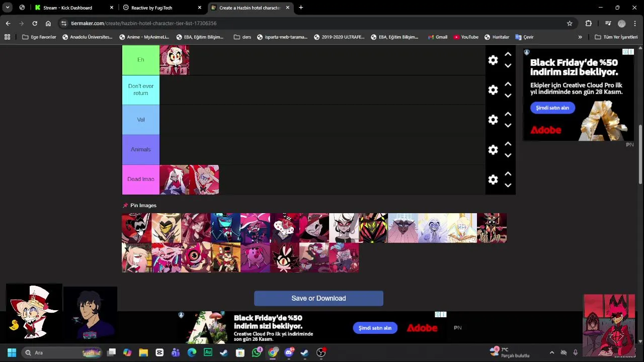Move Don't ever return tier up
Screen dimensions: 644x362
[x=508, y=84]
